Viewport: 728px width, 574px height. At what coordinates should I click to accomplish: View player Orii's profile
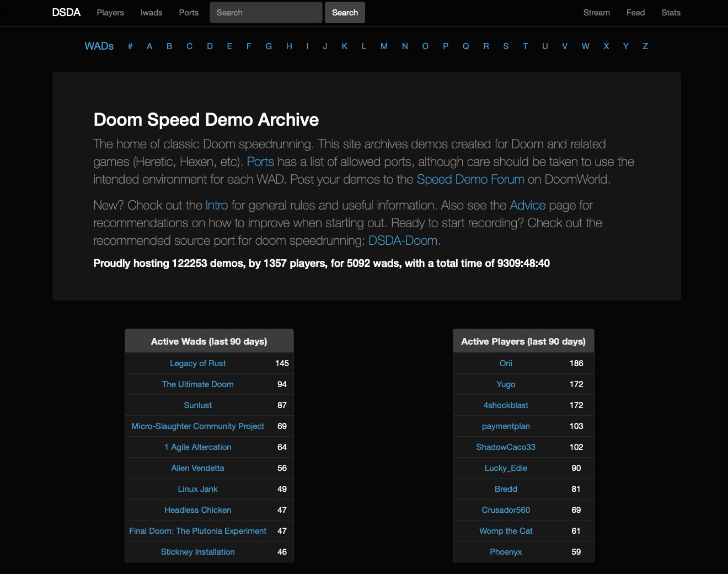tap(506, 363)
